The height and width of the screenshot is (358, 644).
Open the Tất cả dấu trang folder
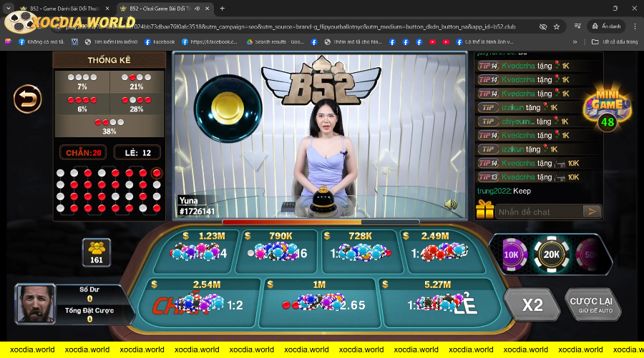point(615,42)
